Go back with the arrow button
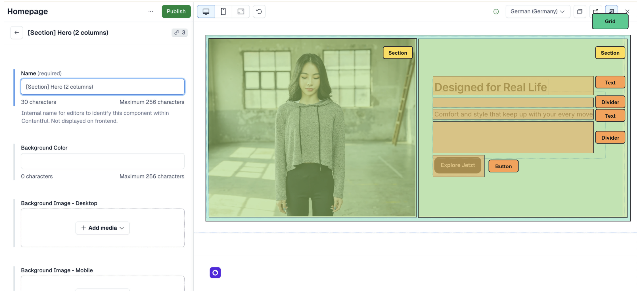 [x=17, y=33]
